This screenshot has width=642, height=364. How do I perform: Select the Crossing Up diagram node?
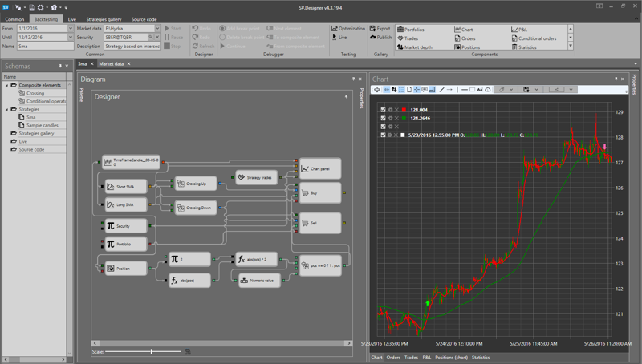(195, 184)
